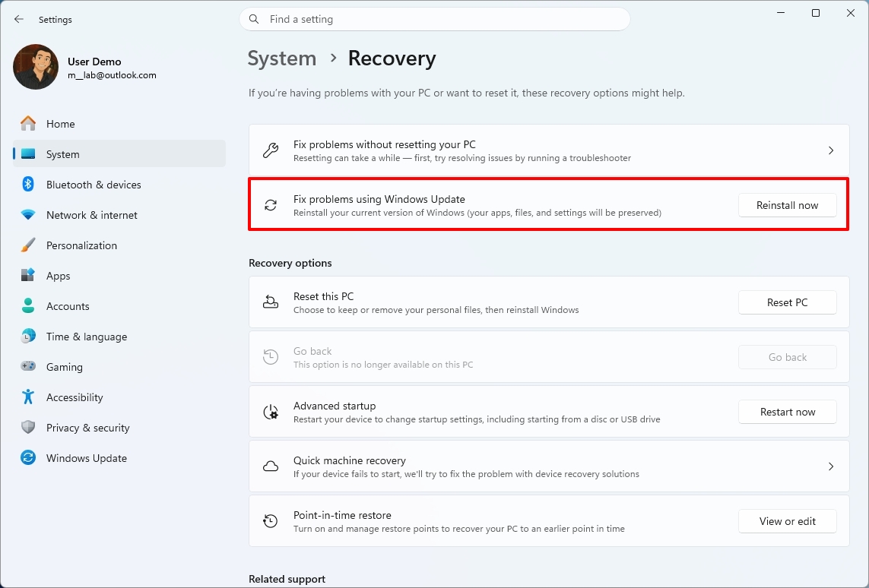
Task: Click the Accessibility figure icon
Action: [28, 397]
